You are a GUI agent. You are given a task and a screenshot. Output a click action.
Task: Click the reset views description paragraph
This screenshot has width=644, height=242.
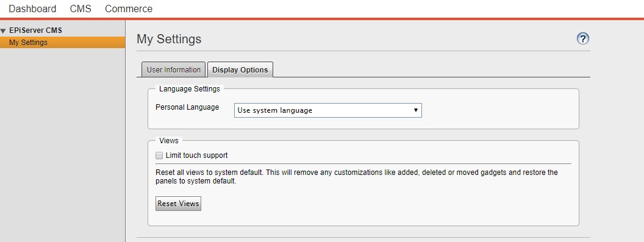357,177
